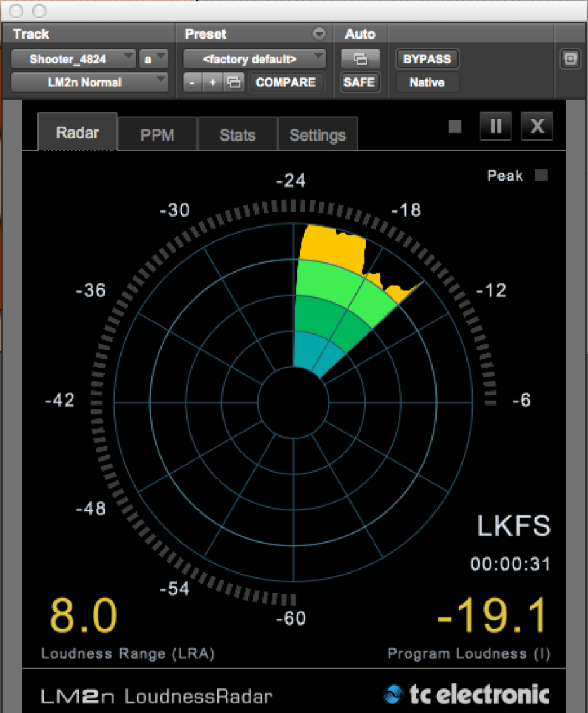The width and height of the screenshot is (588, 713).
Task: Click the LKFS unit label
Action: (x=514, y=526)
